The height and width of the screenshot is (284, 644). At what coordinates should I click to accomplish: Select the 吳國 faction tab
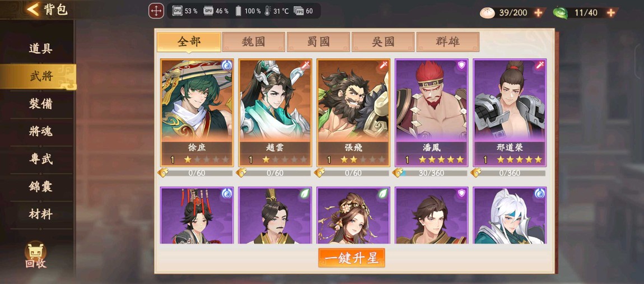(383, 41)
